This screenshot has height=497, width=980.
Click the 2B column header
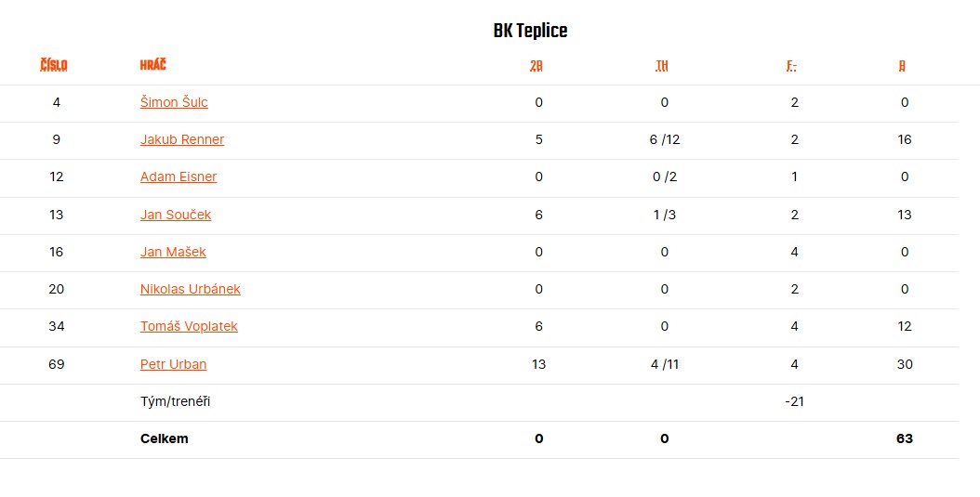click(x=536, y=66)
